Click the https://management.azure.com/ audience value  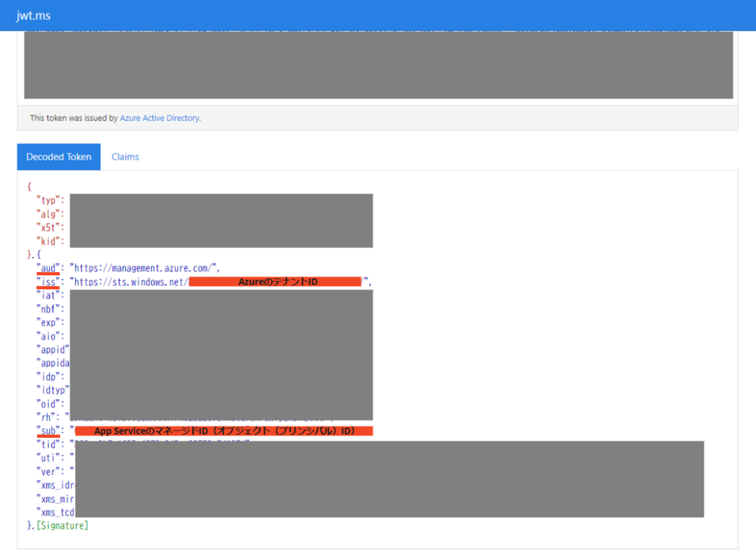tap(143, 268)
